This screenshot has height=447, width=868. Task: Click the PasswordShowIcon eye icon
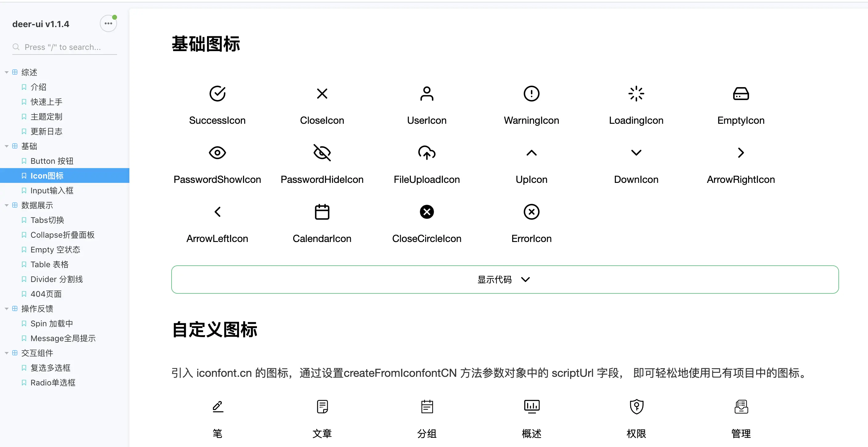(217, 153)
